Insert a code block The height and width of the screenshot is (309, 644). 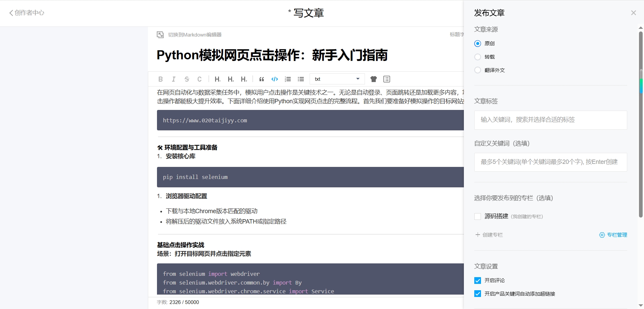click(x=275, y=79)
